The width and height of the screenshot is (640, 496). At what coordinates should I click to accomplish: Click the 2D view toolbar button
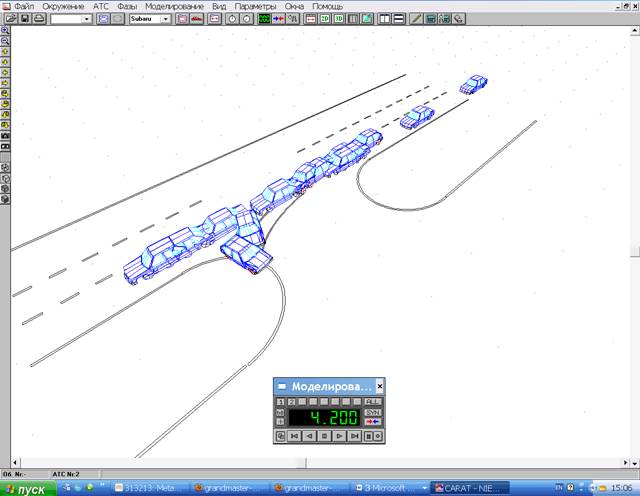[325, 19]
